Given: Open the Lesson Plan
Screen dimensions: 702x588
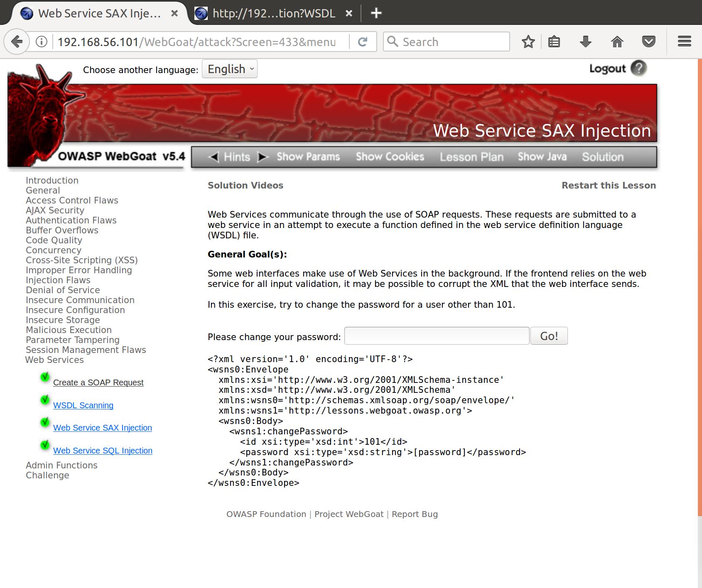Looking at the screenshot, I should coord(472,157).
